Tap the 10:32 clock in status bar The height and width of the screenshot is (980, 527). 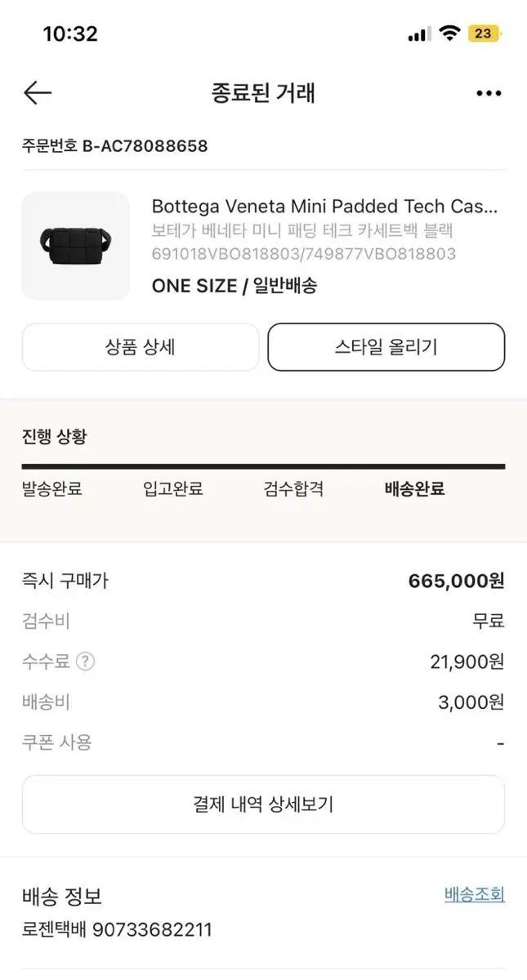[70, 33]
